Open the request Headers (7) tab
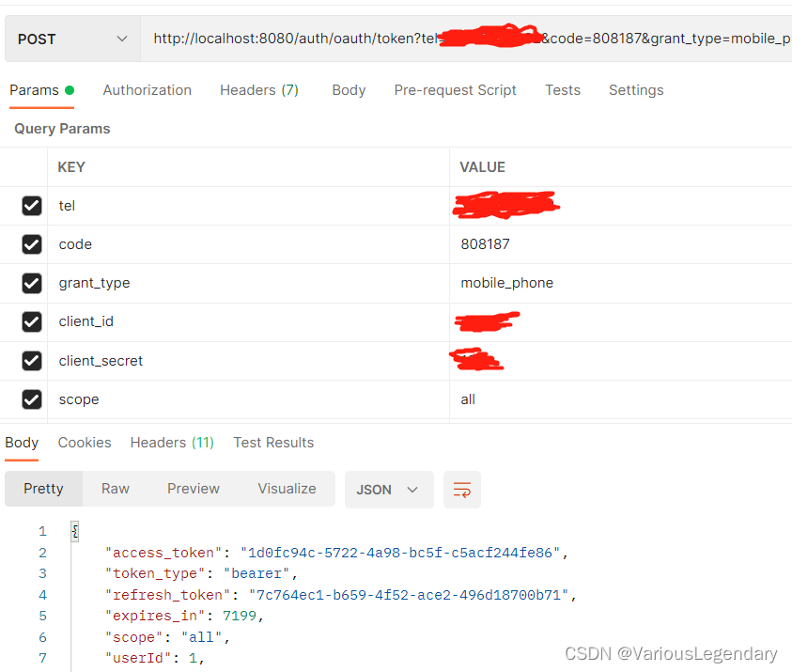792x672 pixels. pyautogui.click(x=259, y=90)
